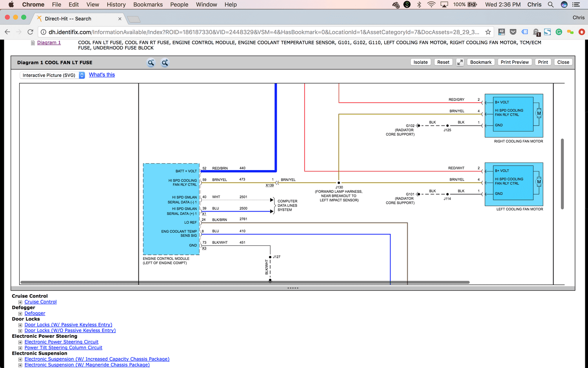Open the Bookmarks menu

[x=148, y=4]
